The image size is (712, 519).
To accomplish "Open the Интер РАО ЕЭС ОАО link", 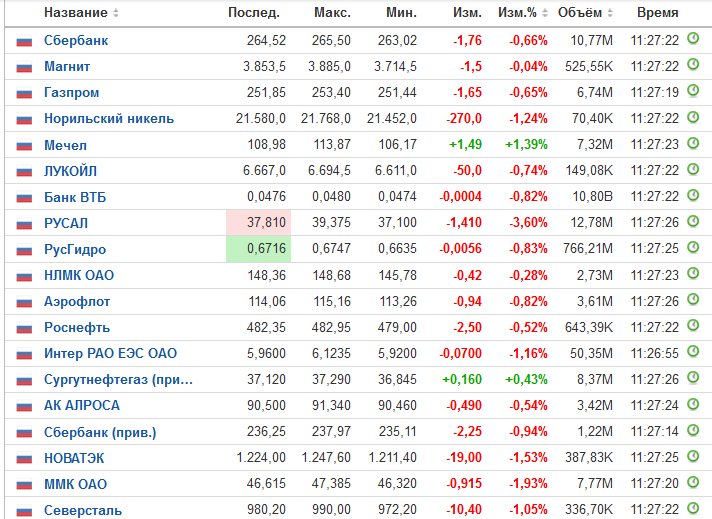I will click(x=110, y=353).
